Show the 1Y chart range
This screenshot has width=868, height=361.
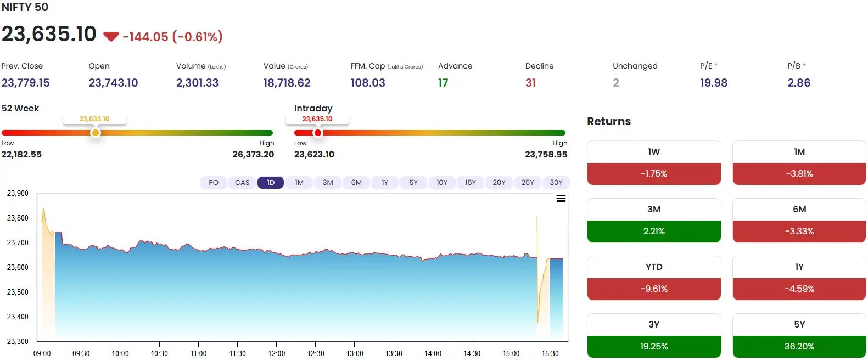(x=385, y=183)
